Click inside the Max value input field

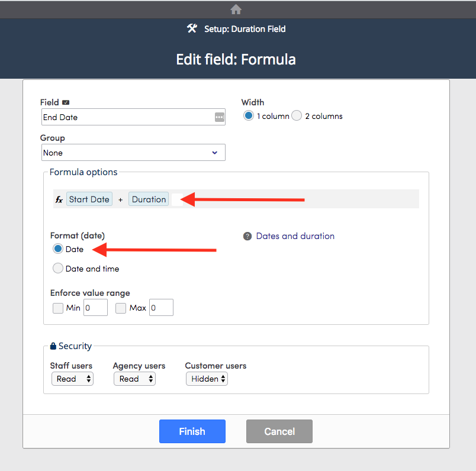tap(160, 308)
